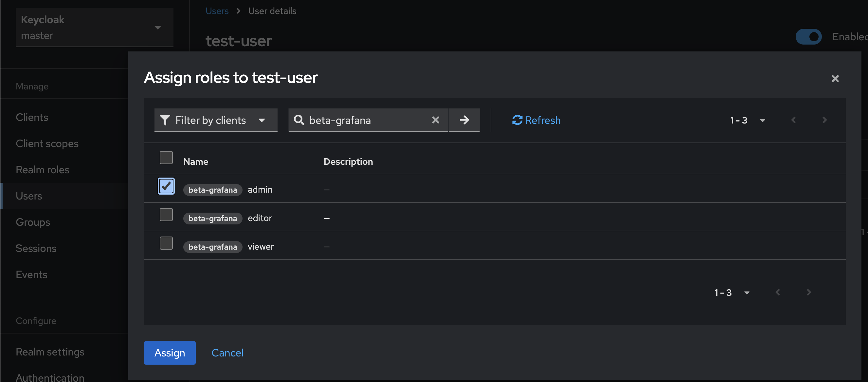Uncheck the beta-grafana admin role
This screenshot has height=382, width=868.
click(166, 186)
